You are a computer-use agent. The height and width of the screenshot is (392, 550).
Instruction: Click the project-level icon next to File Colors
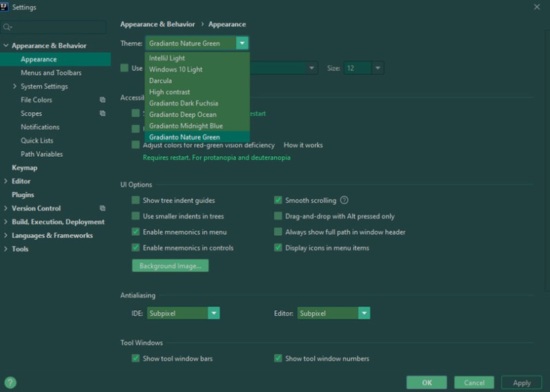[x=102, y=100]
